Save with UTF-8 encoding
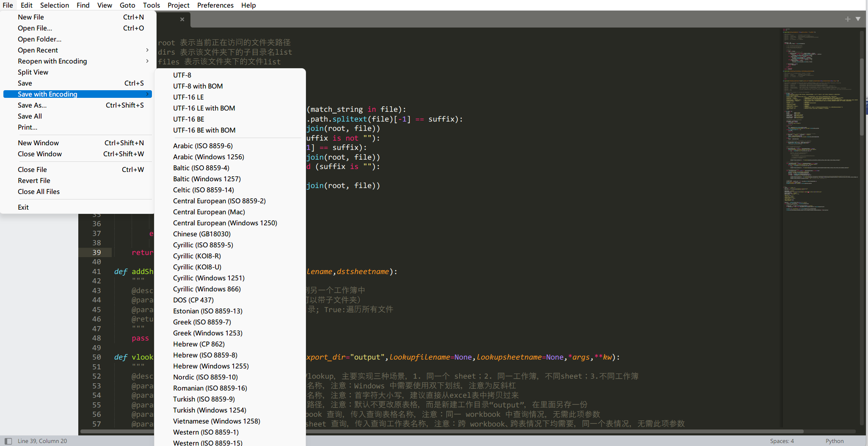 (x=230, y=75)
